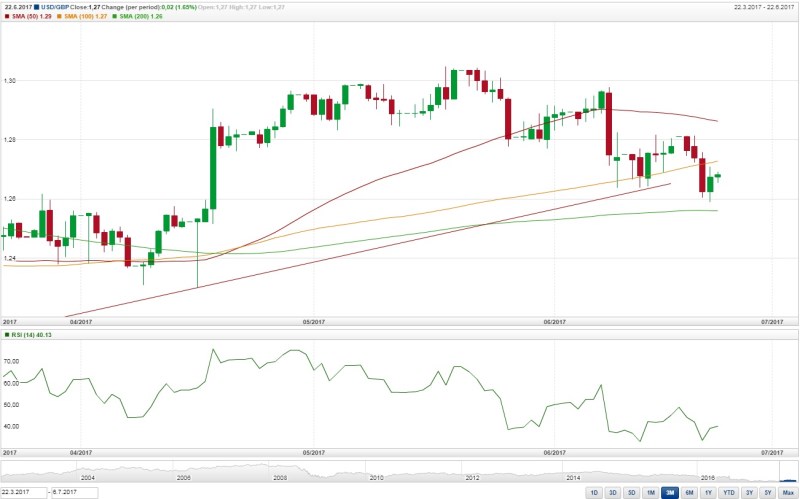Image resolution: width=800 pixels, height=499 pixels.
Task: Click the highlighted range in the navigator
Action: (788, 471)
